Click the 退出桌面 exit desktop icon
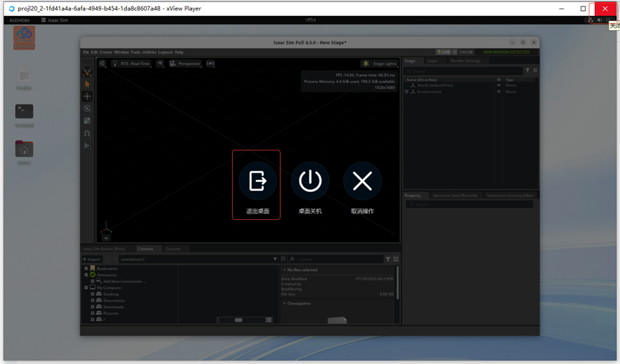This screenshot has width=620, height=364. (x=258, y=181)
